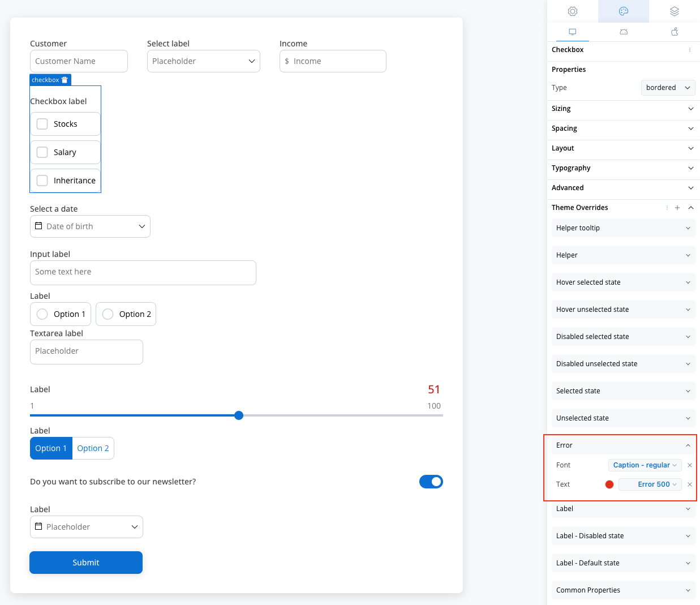Select the palette styling tab
700x605 pixels.
pyautogui.click(x=624, y=11)
